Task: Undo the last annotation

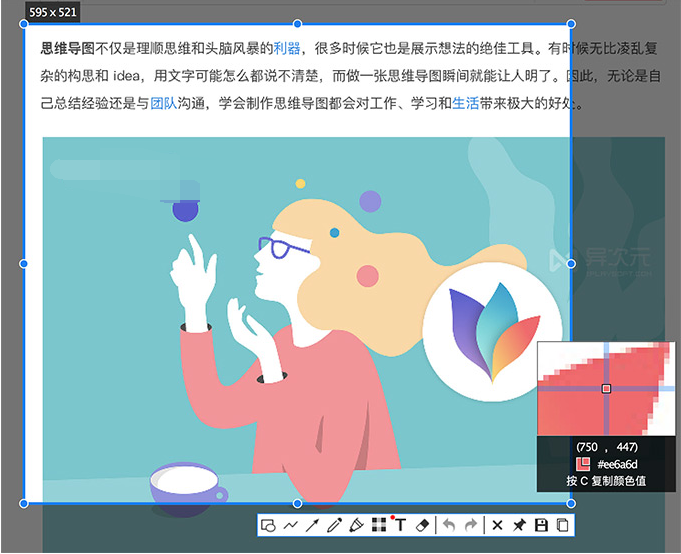Action: (x=449, y=525)
